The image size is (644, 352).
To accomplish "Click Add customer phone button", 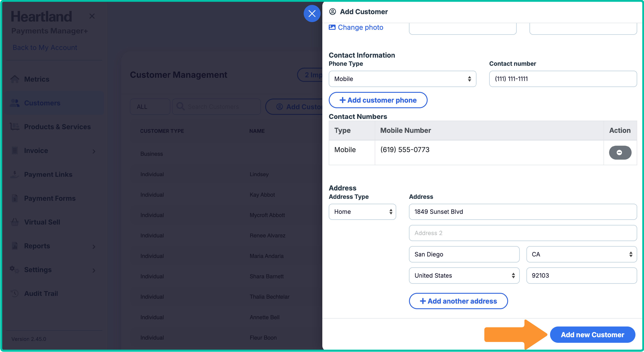I will tap(378, 100).
